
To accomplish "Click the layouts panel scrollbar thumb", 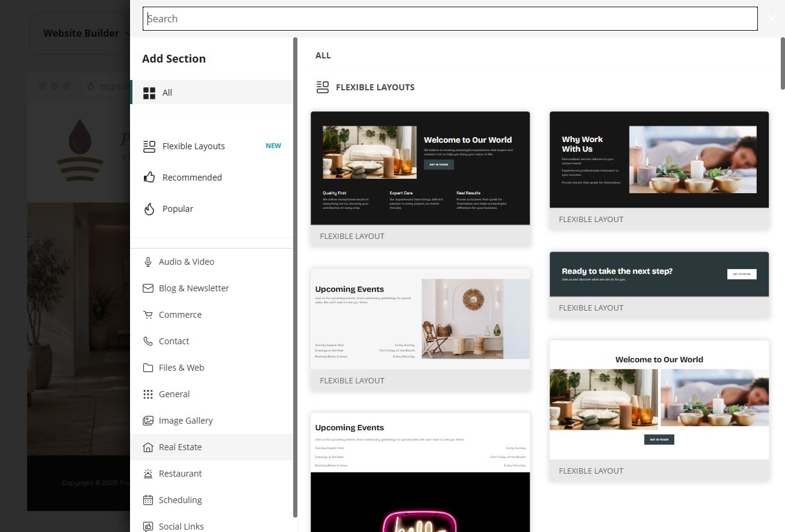I will 783,63.
